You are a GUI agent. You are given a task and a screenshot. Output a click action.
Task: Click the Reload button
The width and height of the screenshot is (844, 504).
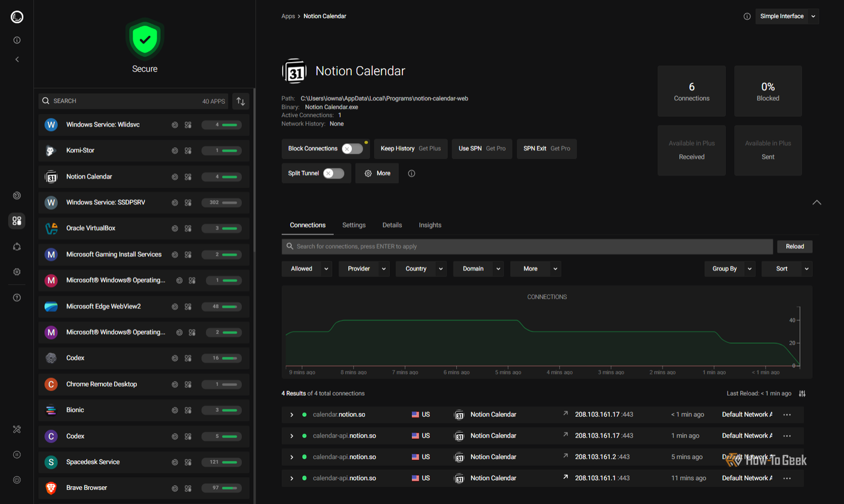pos(794,247)
